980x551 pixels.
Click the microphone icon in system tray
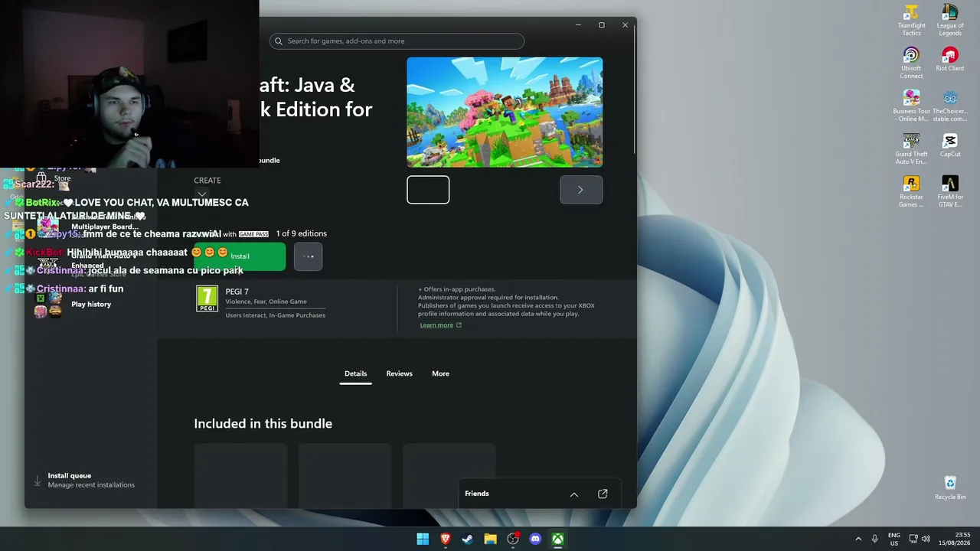874,539
